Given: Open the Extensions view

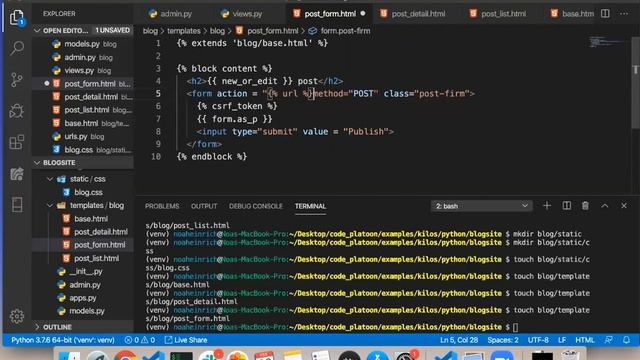Looking at the screenshot, I should pyautogui.click(x=17, y=142).
